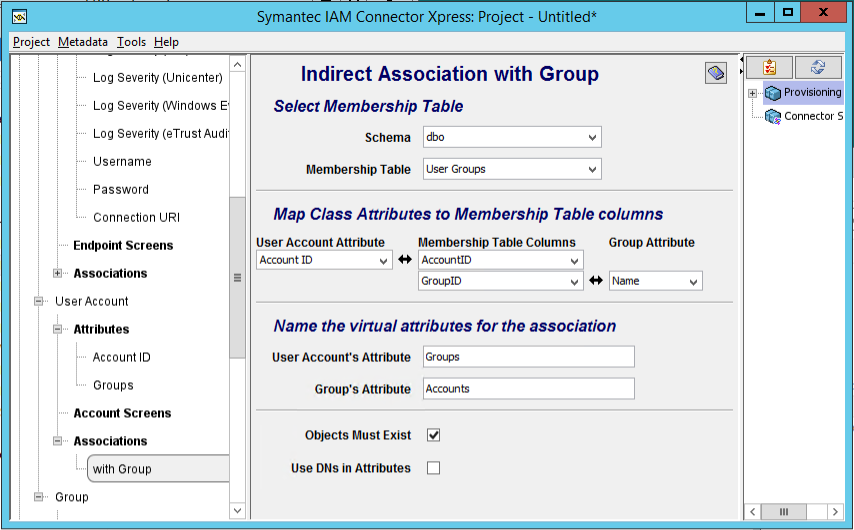
Task: Open the Schema dropdown showing dbo
Action: pos(512,137)
